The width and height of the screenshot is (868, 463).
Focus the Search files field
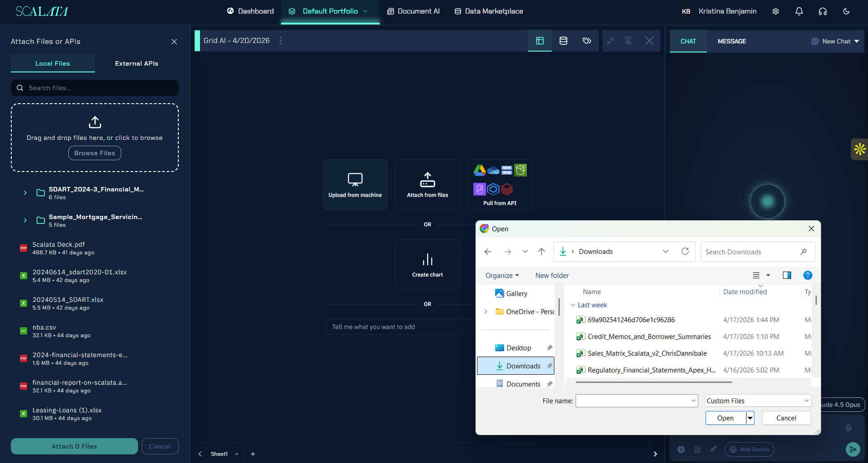(x=95, y=88)
